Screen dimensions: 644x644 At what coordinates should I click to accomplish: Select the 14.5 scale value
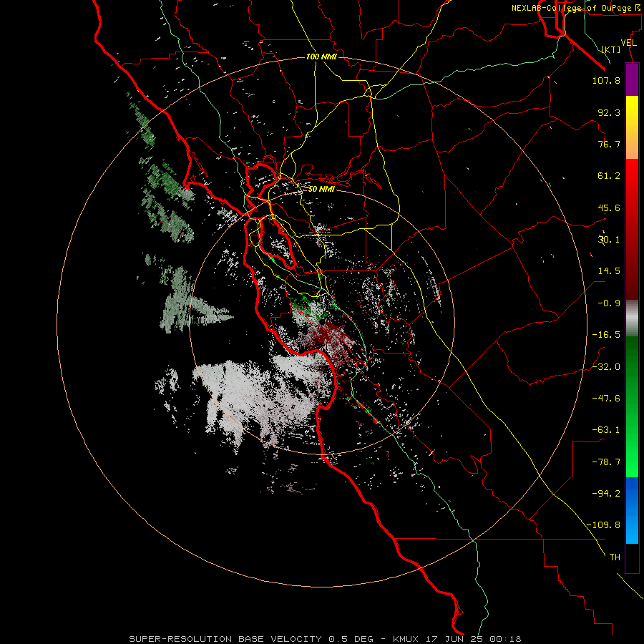pyautogui.click(x=609, y=271)
